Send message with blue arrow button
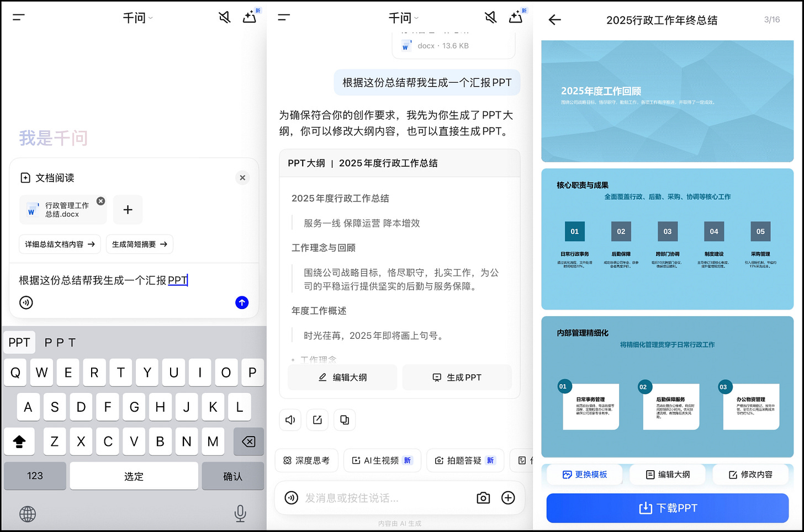The width and height of the screenshot is (804, 532). 242,302
